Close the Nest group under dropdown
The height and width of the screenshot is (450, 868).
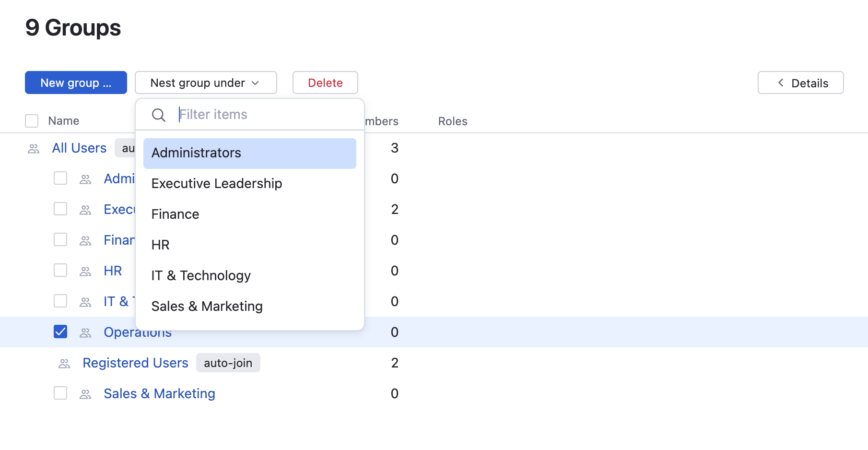[206, 83]
